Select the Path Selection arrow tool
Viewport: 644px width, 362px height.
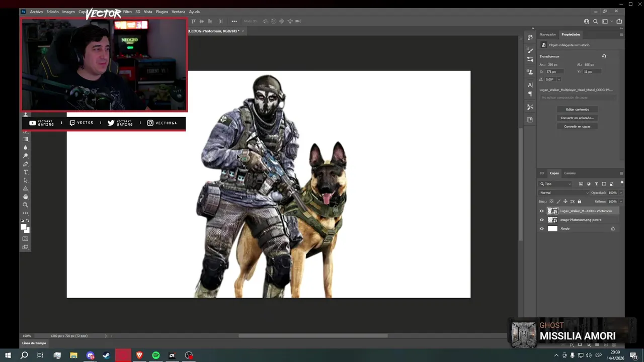pyautogui.click(x=26, y=180)
